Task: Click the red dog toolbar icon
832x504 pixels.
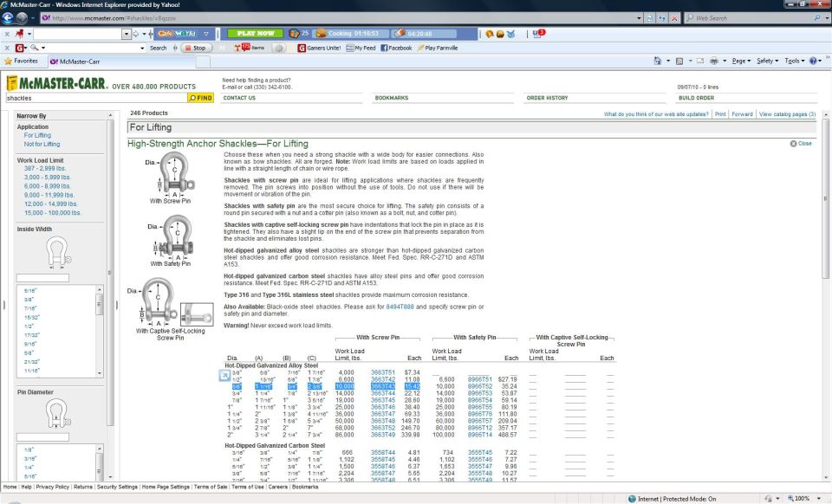Action: (x=20, y=34)
